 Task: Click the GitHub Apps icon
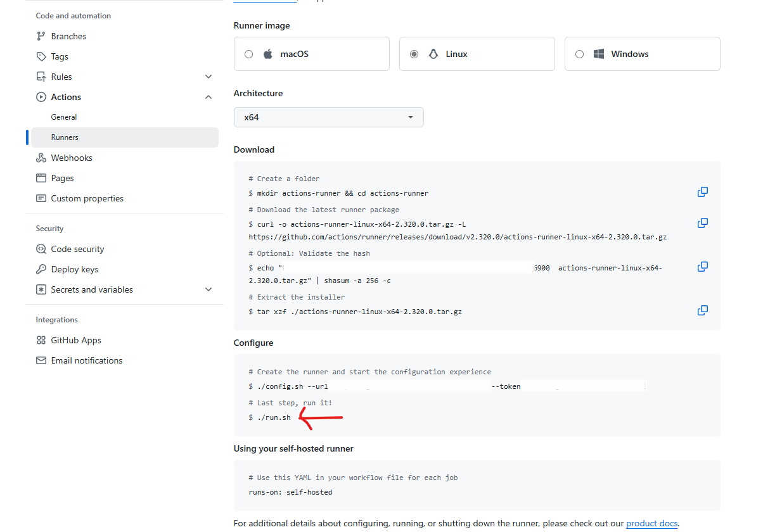41,340
